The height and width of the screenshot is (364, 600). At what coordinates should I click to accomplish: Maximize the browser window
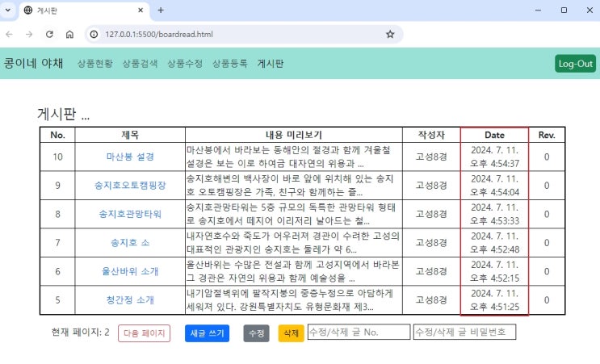[564, 10]
